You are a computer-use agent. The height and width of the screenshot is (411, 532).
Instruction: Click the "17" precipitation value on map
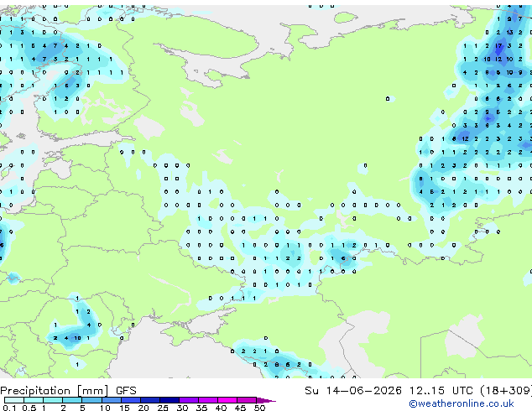[x=498, y=46]
